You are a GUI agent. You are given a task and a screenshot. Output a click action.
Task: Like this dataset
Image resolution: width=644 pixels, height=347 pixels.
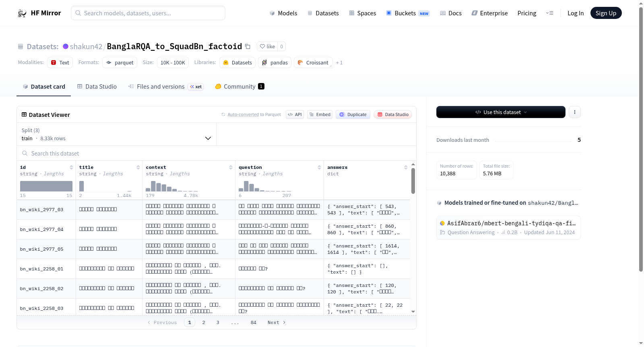click(x=267, y=46)
